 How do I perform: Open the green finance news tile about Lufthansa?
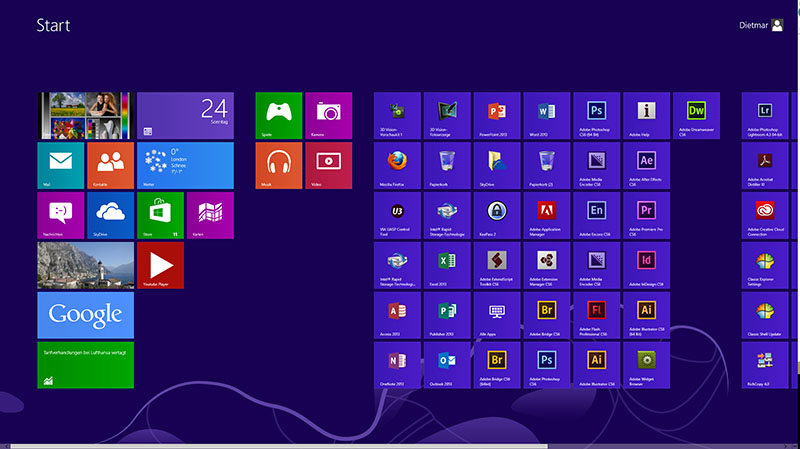[86, 365]
